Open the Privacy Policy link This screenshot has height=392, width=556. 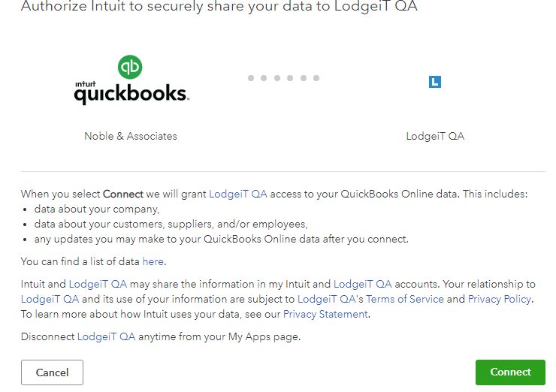499,299
